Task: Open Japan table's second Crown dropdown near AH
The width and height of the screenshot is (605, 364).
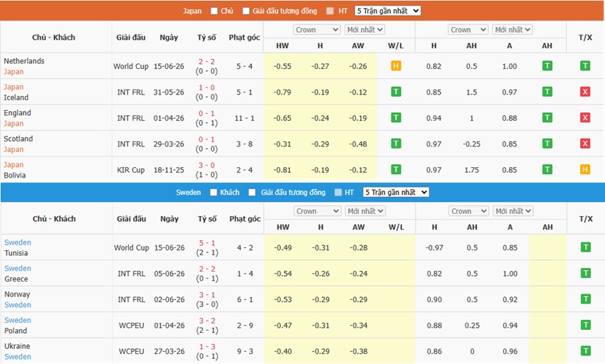Action: tap(468, 30)
